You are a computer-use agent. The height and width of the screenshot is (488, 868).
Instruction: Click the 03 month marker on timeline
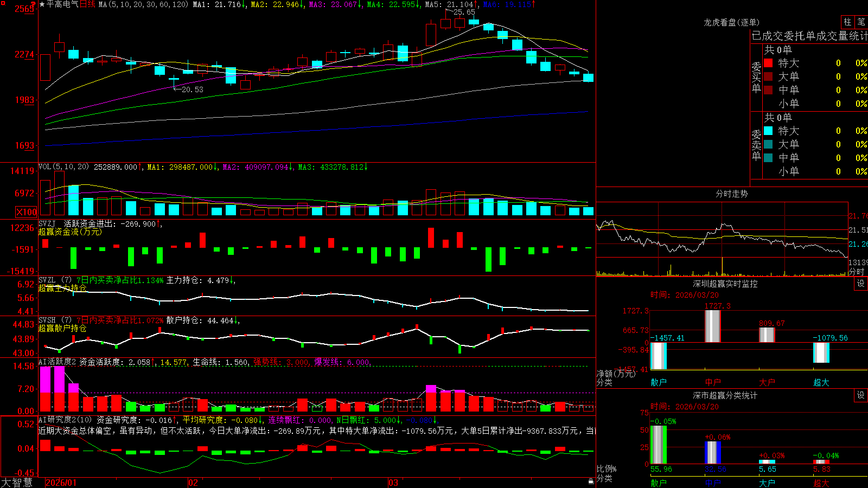coord(393,483)
